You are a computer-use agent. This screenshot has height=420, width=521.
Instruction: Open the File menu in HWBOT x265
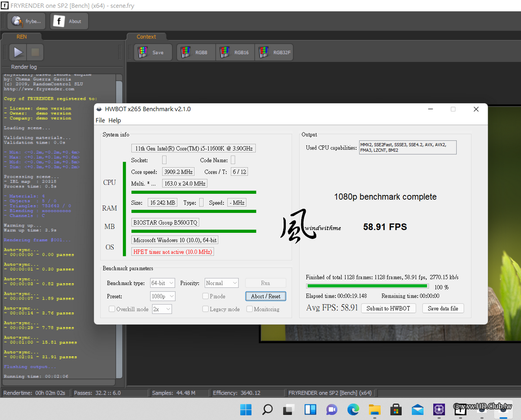click(100, 120)
